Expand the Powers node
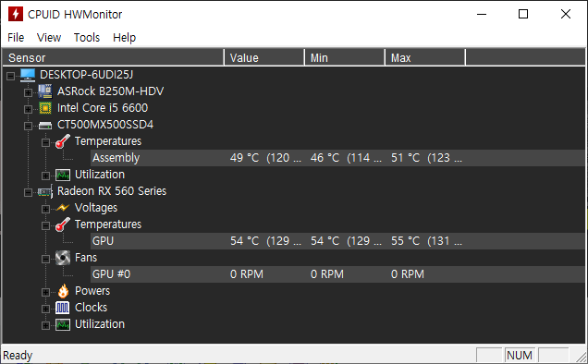The image size is (588, 364). (x=45, y=292)
